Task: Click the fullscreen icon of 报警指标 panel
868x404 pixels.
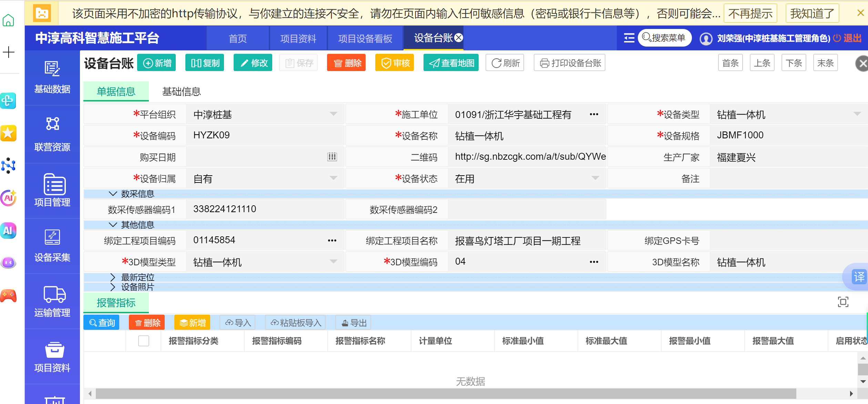Action: click(x=843, y=302)
